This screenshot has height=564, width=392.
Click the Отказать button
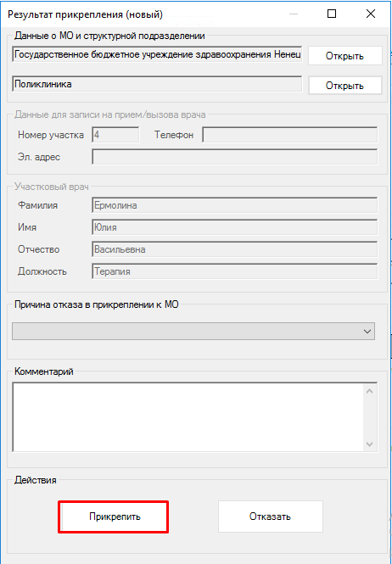coord(271,517)
